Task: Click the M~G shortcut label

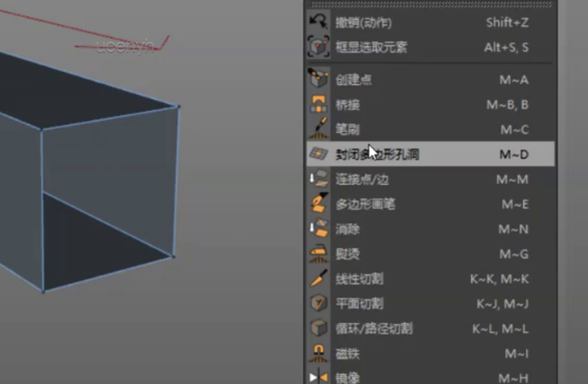Action: 514,254
